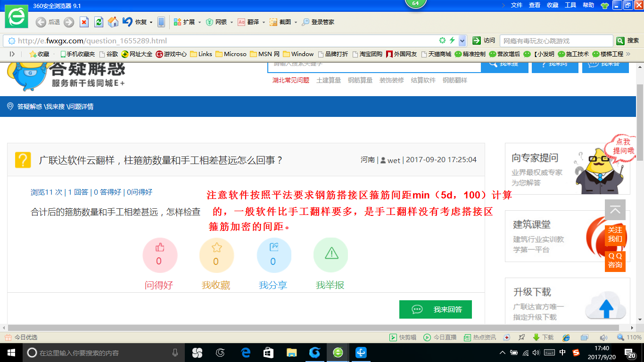Screen dimensions: 644x362
Task: Click the 截图 screenshot tool
Action: pos(281,22)
